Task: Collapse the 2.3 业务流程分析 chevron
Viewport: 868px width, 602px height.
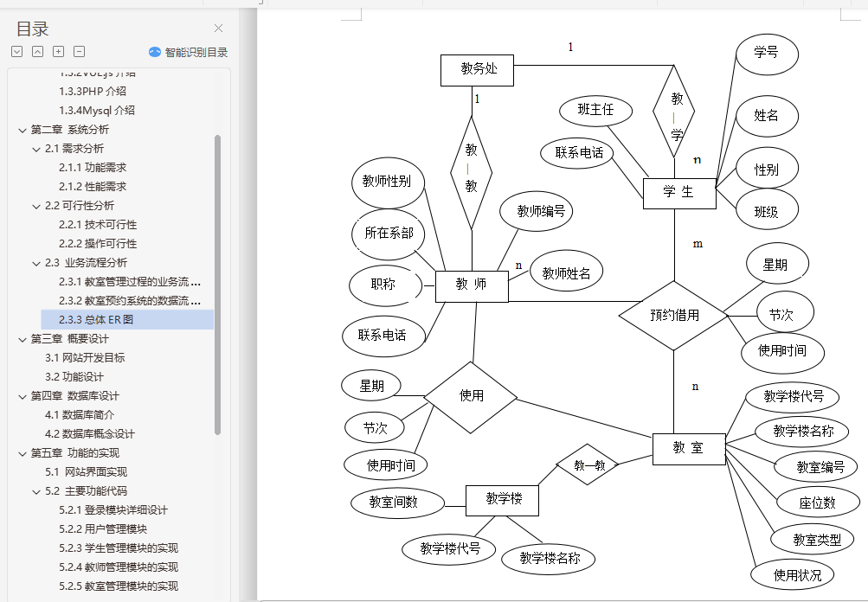Action: pos(36,263)
